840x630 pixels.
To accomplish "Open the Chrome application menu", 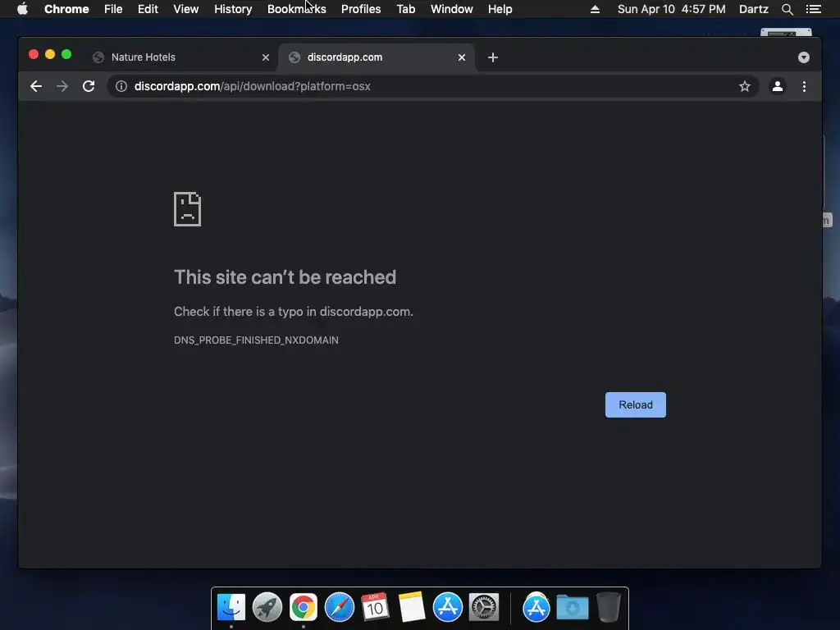I will click(x=66, y=9).
